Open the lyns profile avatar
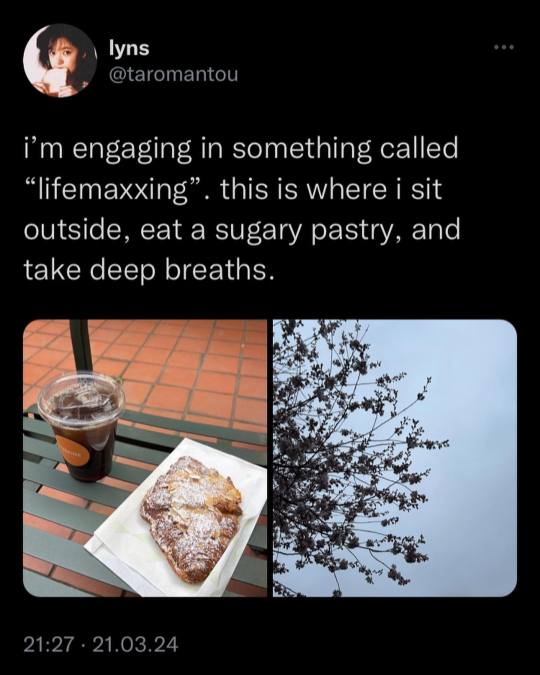 [60, 61]
